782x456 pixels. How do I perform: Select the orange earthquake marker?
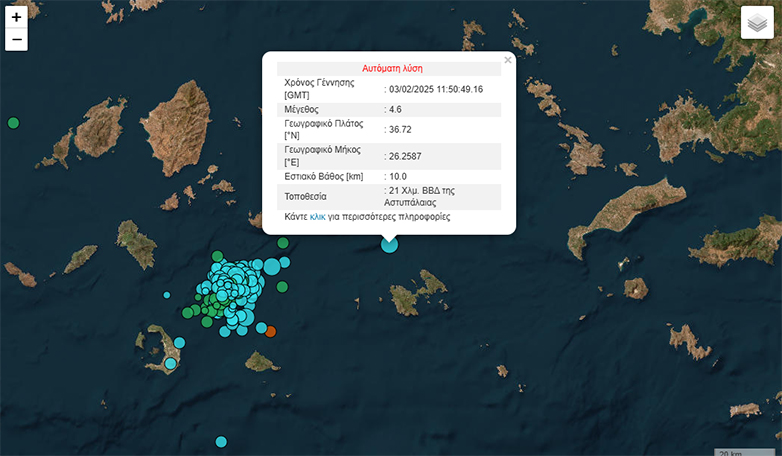(270, 331)
